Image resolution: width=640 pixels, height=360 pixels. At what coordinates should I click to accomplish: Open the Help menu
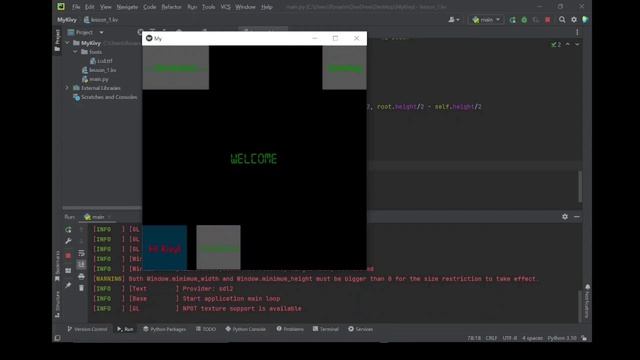point(267,7)
